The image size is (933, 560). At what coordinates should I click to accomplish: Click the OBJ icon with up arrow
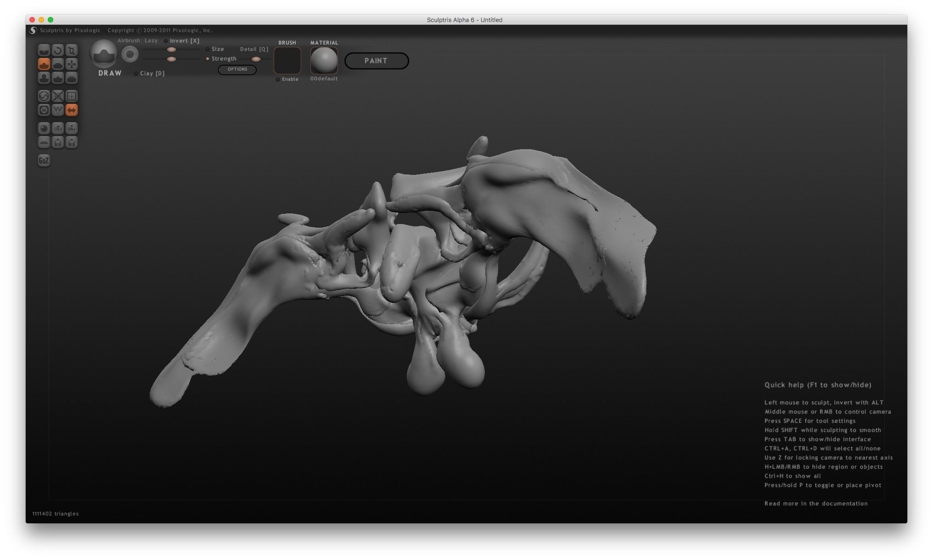[57, 128]
